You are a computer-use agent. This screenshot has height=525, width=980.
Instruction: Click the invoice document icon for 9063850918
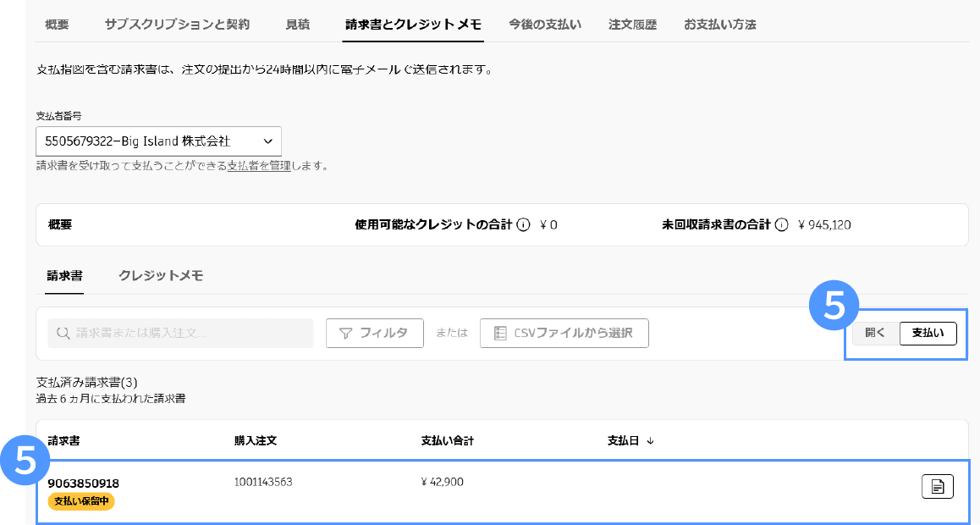click(937, 486)
